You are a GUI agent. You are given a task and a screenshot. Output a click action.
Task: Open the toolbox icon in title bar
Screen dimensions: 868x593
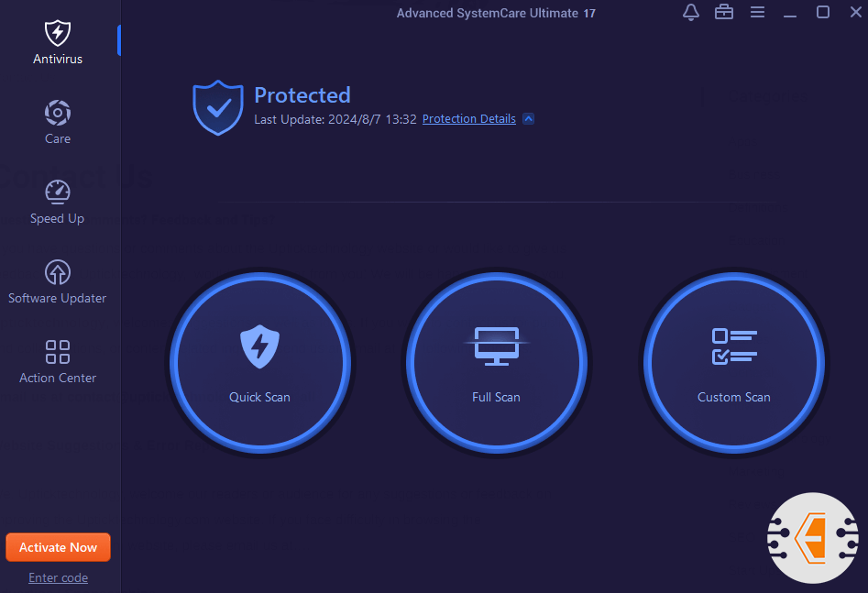point(724,12)
